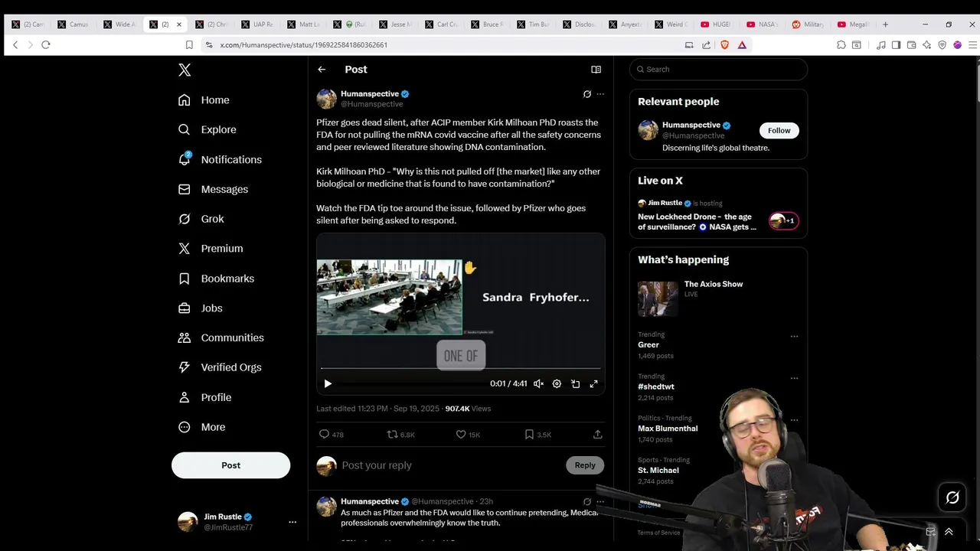This screenshot has width=980, height=551.
Task: Switch to the NASA YouTube tab
Action: tap(763, 24)
